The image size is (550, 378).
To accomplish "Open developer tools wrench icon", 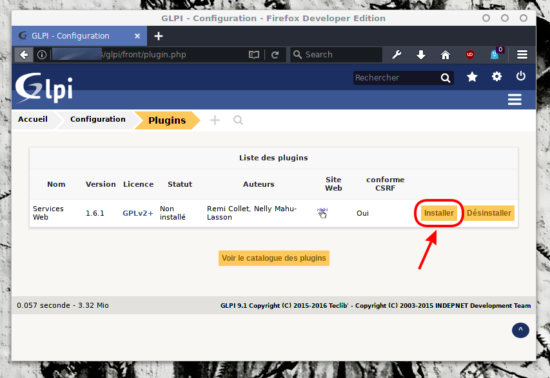I will coord(397,55).
